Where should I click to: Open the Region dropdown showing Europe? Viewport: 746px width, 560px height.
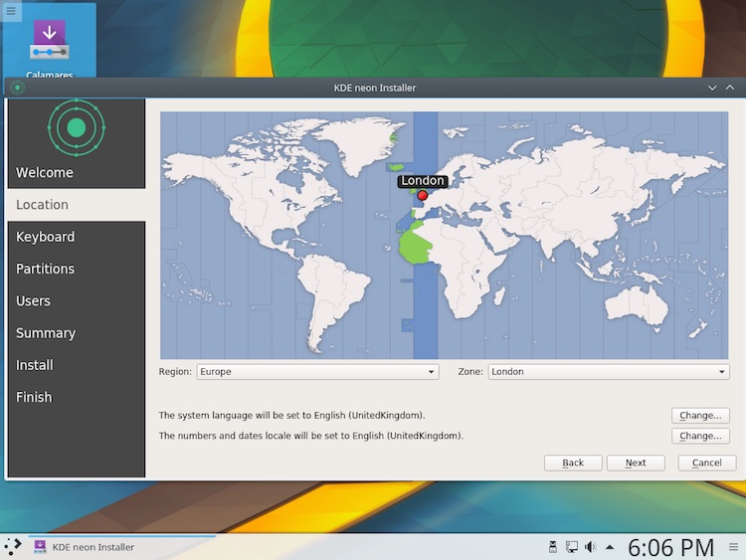317,372
